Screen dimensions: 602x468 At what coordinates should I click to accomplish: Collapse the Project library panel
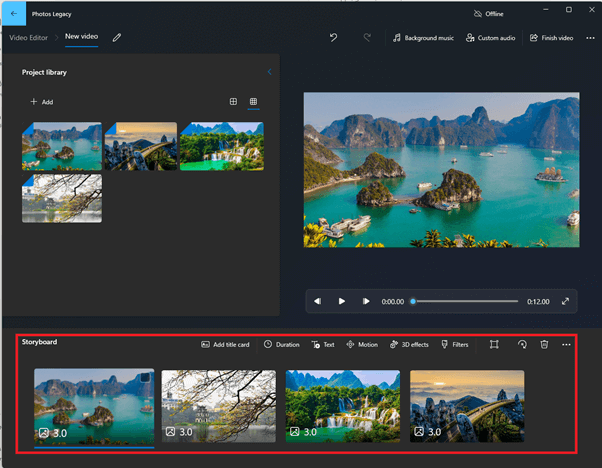[269, 72]
